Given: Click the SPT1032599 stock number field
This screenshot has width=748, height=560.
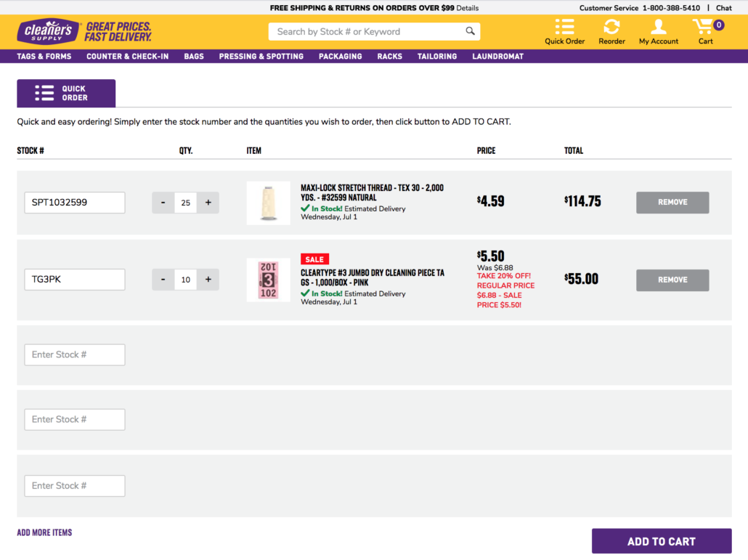Looking at the screenshot, I should point(75,203).
